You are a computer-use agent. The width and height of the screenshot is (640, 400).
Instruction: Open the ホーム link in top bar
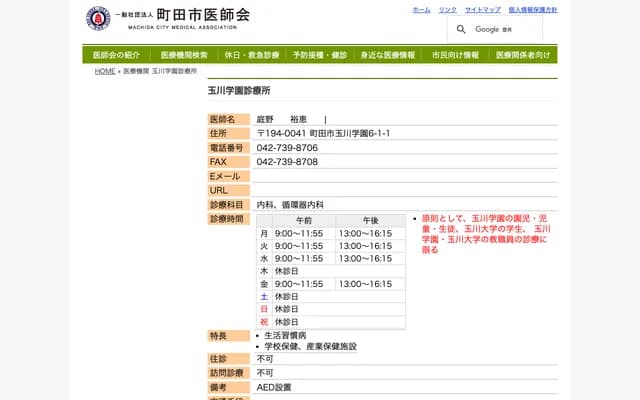coord(421,9)
